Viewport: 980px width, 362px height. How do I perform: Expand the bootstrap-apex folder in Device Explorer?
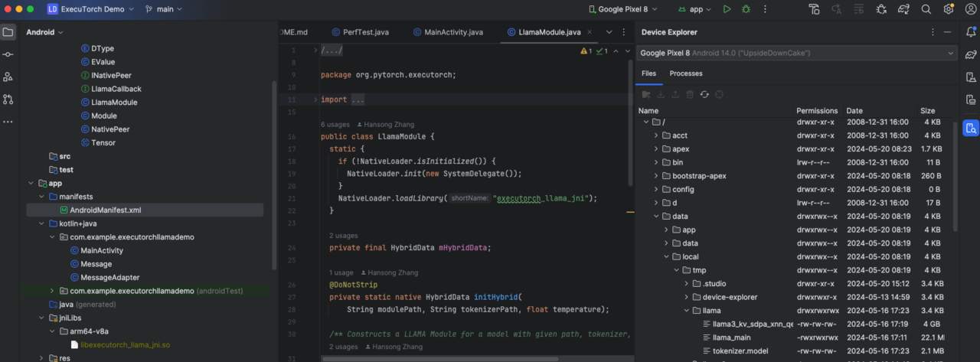pos(656,176)
